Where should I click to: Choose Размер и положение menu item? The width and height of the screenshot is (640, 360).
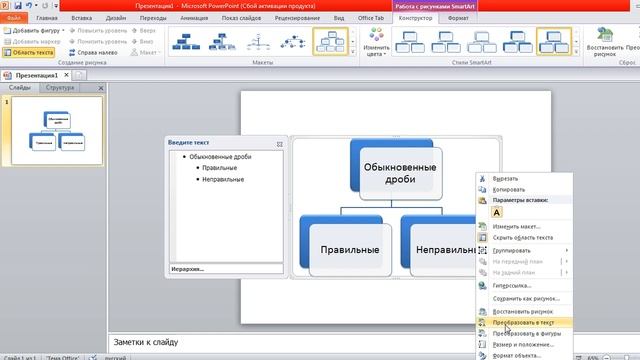click(524, 344)
